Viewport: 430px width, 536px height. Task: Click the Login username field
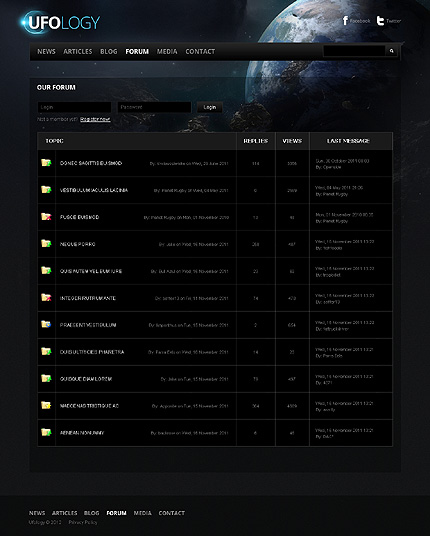click(74, 107)
